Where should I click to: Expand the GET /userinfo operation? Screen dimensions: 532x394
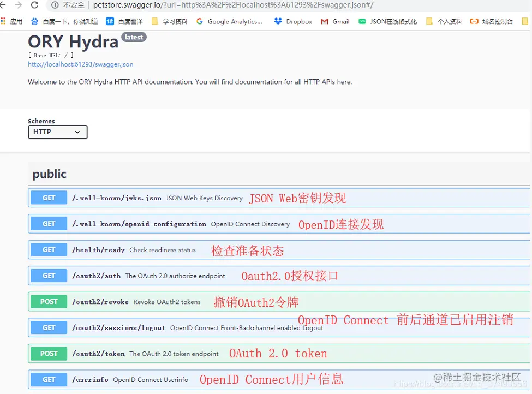pyautogui.click(x=279, y=379)
